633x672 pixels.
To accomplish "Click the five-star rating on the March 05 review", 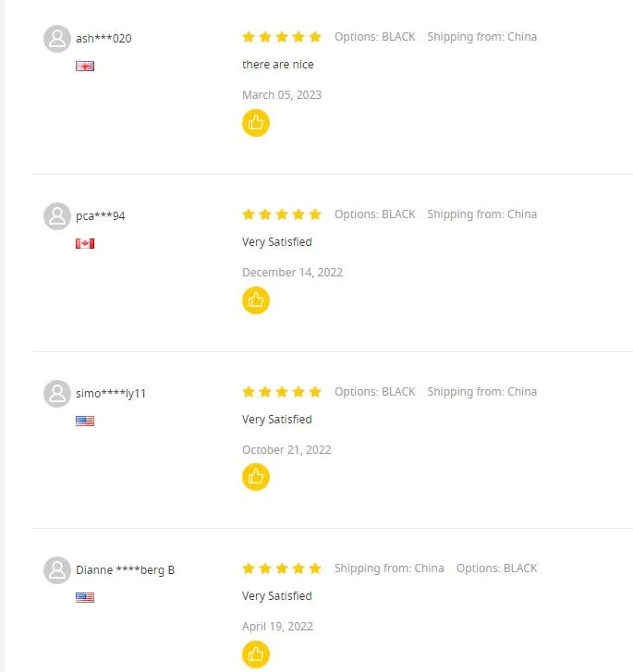I will (282, 37).
